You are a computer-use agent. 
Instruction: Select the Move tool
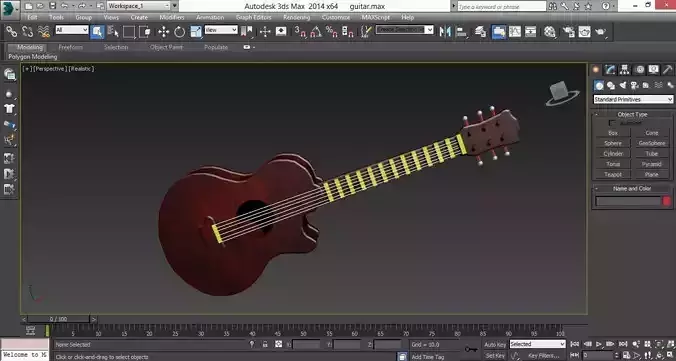click(x=163, y=31)
